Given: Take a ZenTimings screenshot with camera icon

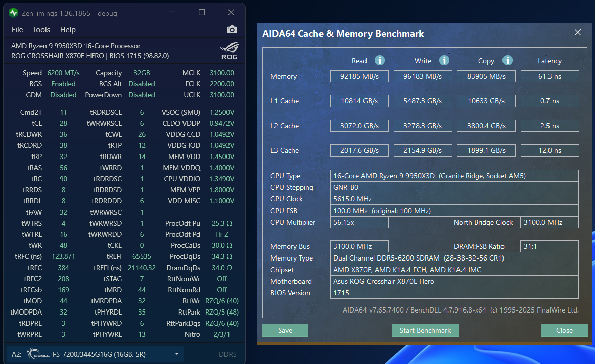Looking at the screenshot, I should (232, 30).
